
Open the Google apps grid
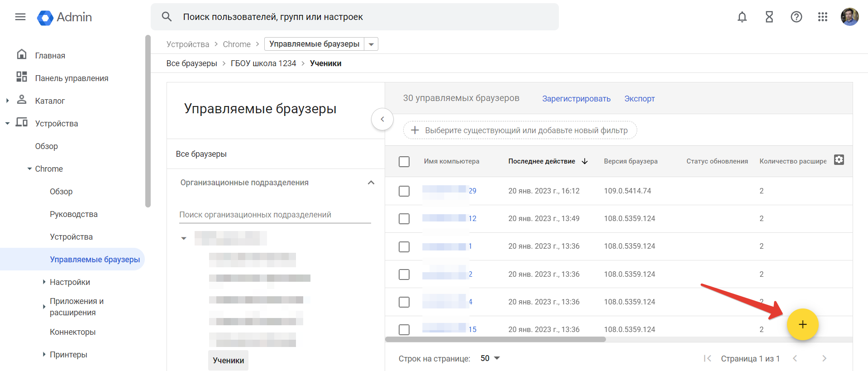click(x=823, y=17)
